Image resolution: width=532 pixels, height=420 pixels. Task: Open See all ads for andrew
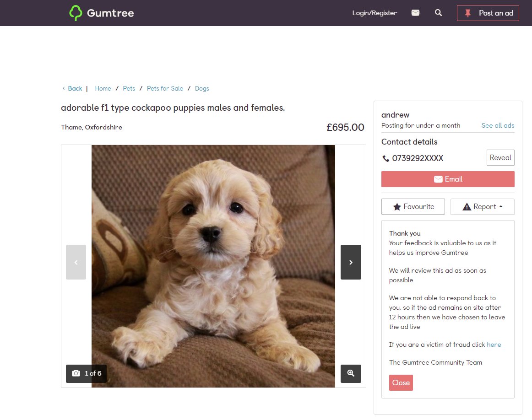point(498,125)
